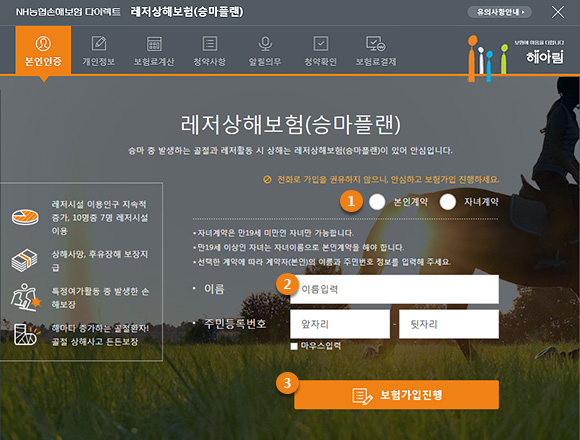580x440 pixels.
Task: Focus the 앞자리 resident number field
Action: (340, 324)
